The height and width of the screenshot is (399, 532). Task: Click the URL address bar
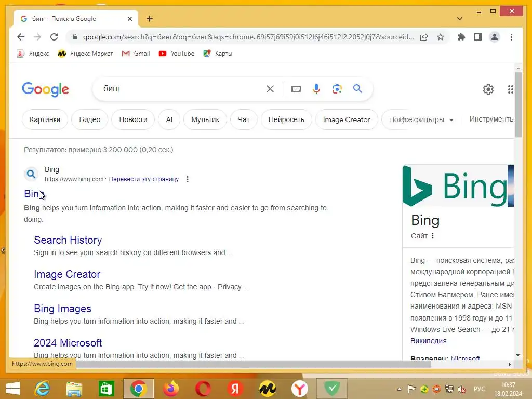tap(248, 37)
